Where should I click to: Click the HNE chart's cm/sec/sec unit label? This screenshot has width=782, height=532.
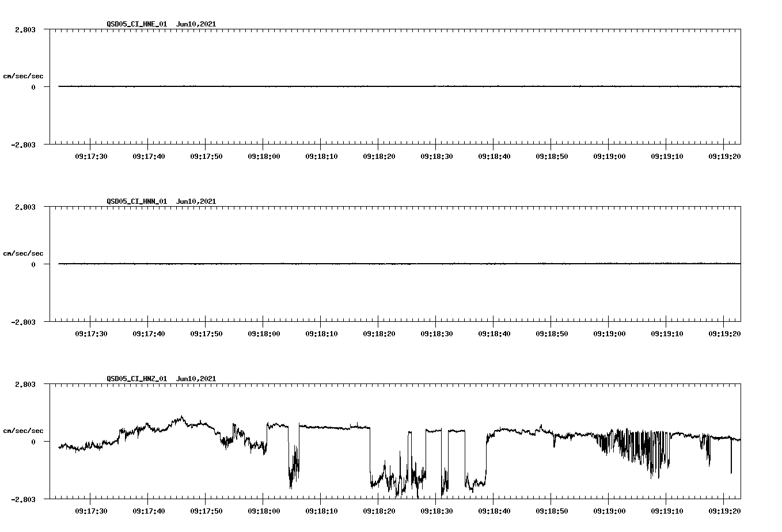[x=23, y=76]
